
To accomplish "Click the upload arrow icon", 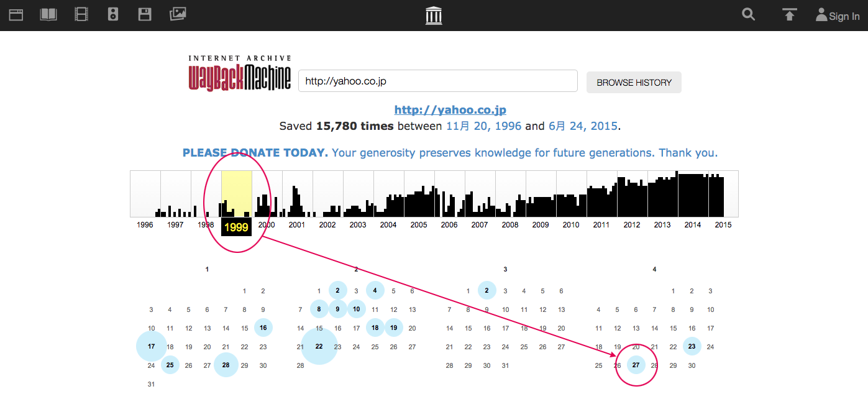I will [789, 14].
